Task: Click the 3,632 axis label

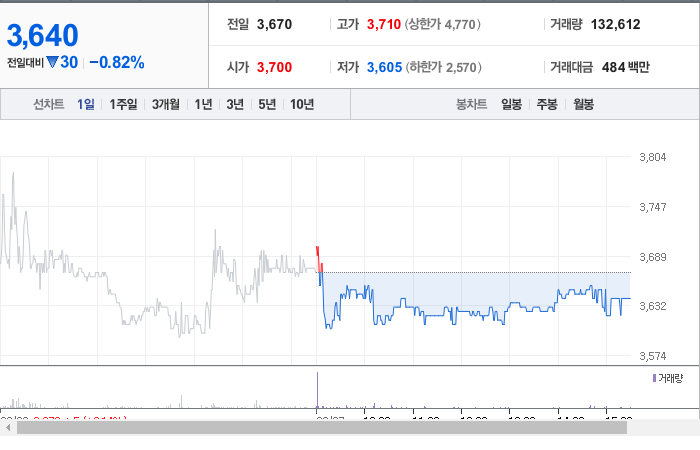Action: (x=652, y=306)
